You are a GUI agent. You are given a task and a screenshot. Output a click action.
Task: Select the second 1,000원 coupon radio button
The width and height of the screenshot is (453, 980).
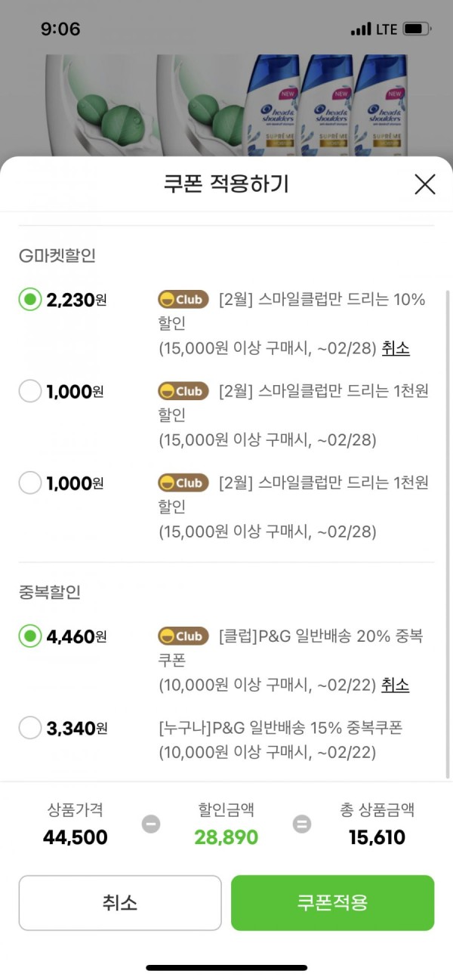point(30,483)
